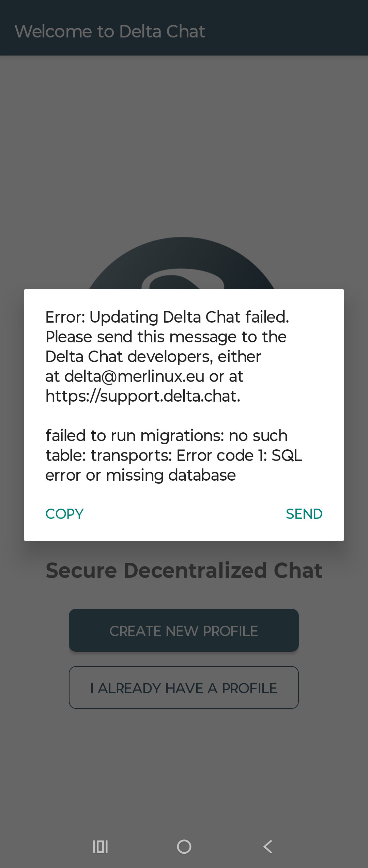Tap the 'Error: Updating Delta Chat failed.' line
Screen dimensions: 368x868
pos(167,317)
